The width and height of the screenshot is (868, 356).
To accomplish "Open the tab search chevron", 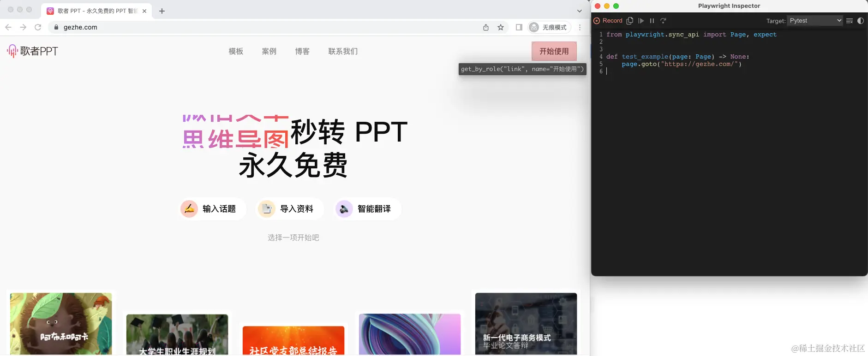I will pos(580,11).
